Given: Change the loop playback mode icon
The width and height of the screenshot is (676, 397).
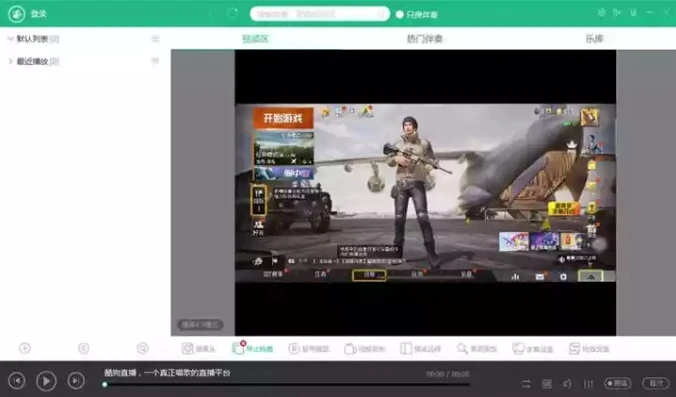Looking at the screenshot, I should pyautogui.click(x=526, y=384).
